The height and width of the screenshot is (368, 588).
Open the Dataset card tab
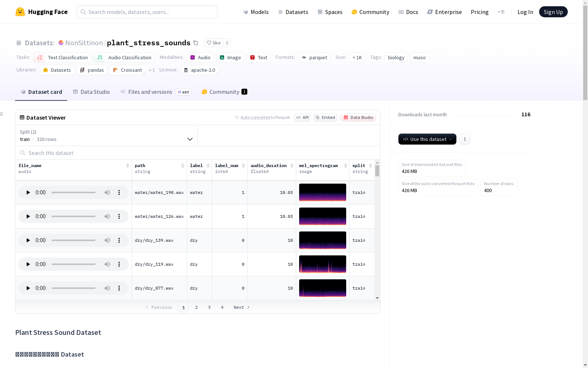[x=41, y=92]
